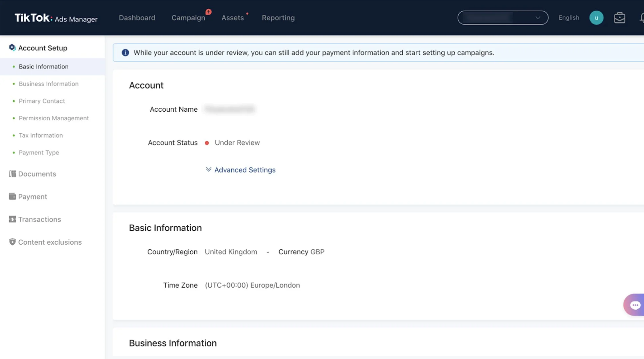Open the chat support bubble
This screenshot has height=359, width=644.
(x=634, y=305)
